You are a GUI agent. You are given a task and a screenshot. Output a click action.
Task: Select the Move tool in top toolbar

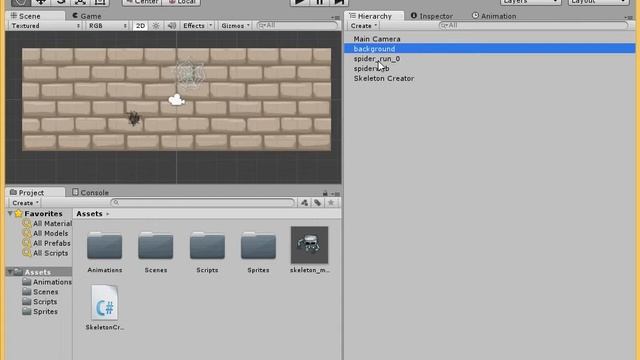(40, 2)
